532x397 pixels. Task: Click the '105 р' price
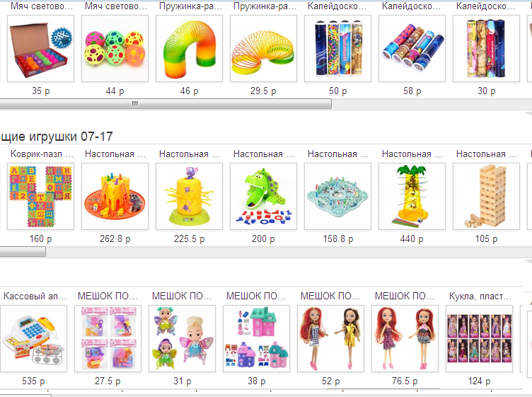[x=486, y=239]
